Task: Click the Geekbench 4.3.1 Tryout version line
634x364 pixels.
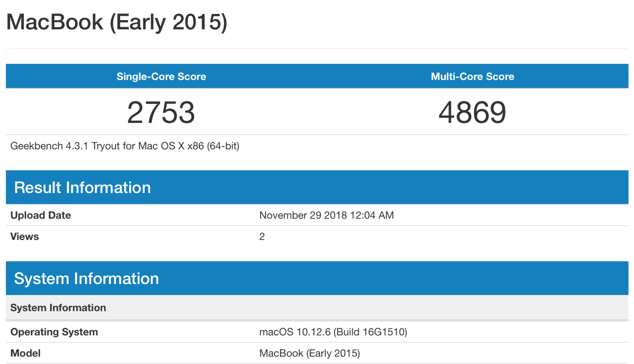Action: tap(125, 146)
